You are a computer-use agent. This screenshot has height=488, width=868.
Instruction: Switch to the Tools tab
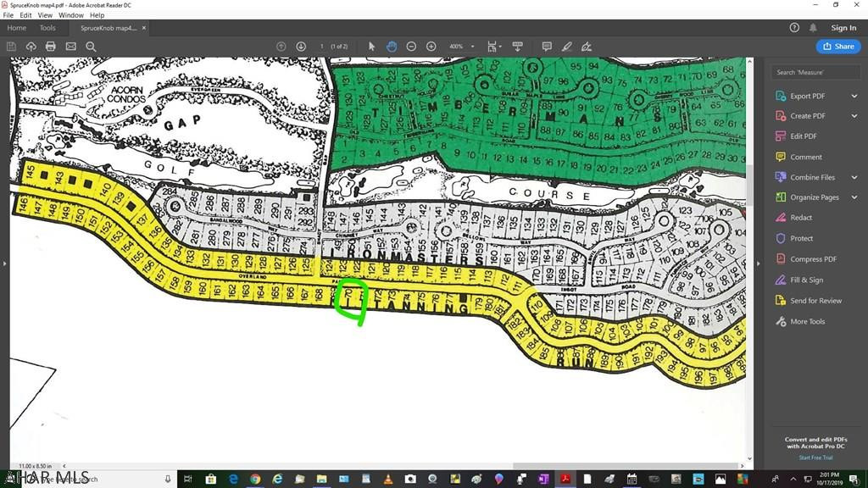click(x=47, y=28)
